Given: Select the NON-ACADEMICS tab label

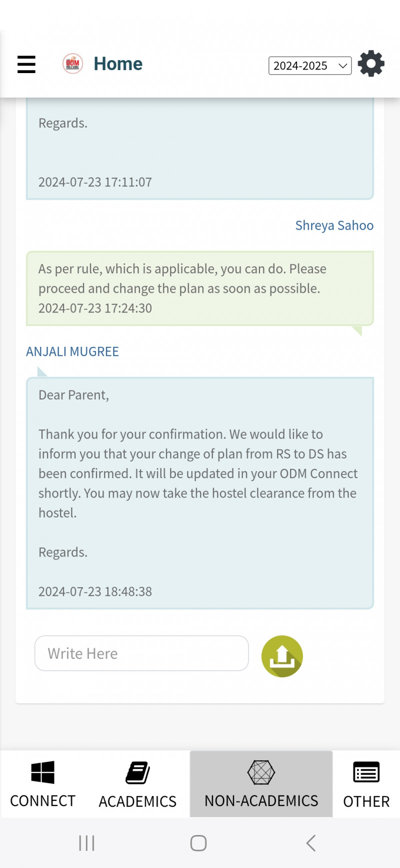Looking at the screenshot, I should coord(261,801).
